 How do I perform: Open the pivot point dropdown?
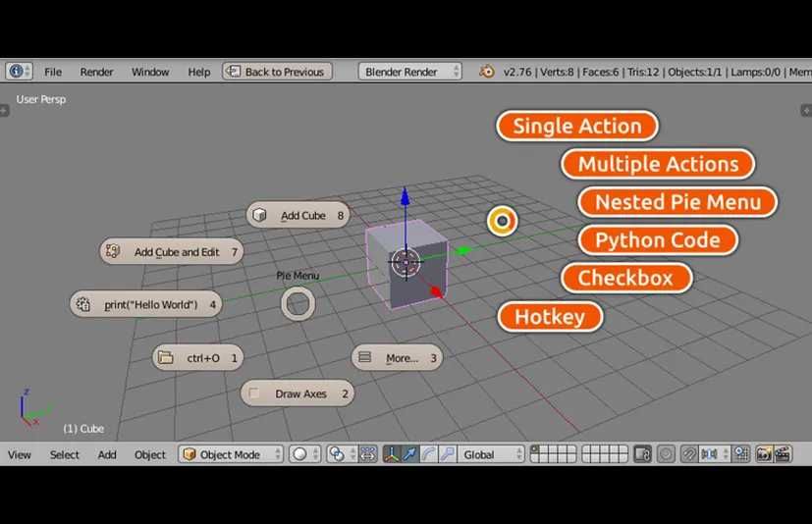coord(342,454)
